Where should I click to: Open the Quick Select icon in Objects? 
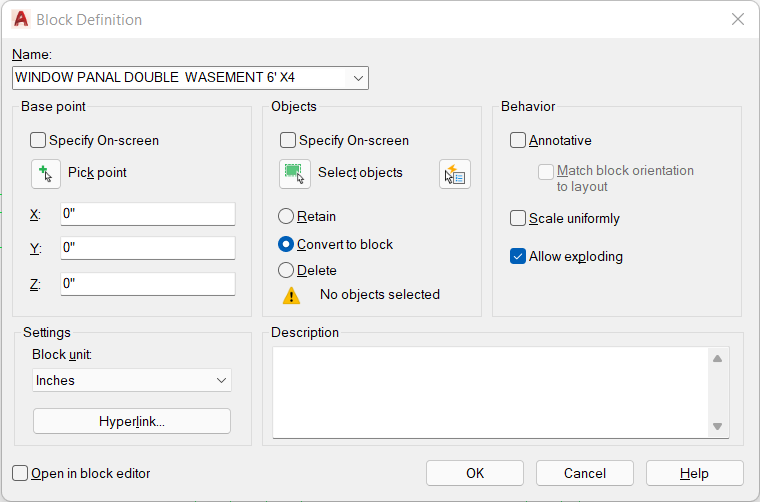tap(455, 174)
